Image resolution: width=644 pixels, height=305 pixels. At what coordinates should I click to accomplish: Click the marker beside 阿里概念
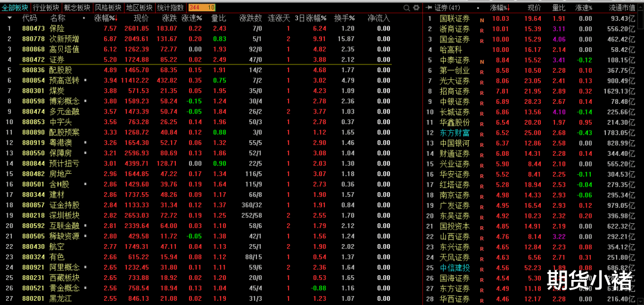tap(85, 267)
